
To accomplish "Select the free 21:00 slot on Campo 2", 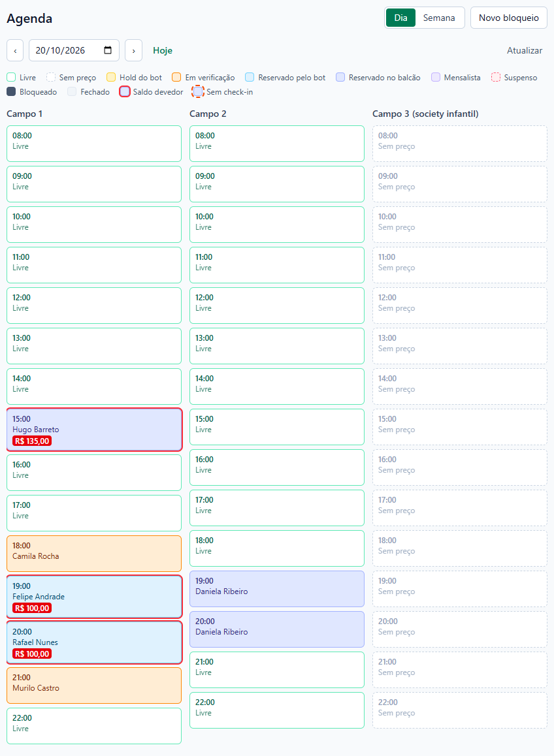I will [x=277, y=670].
